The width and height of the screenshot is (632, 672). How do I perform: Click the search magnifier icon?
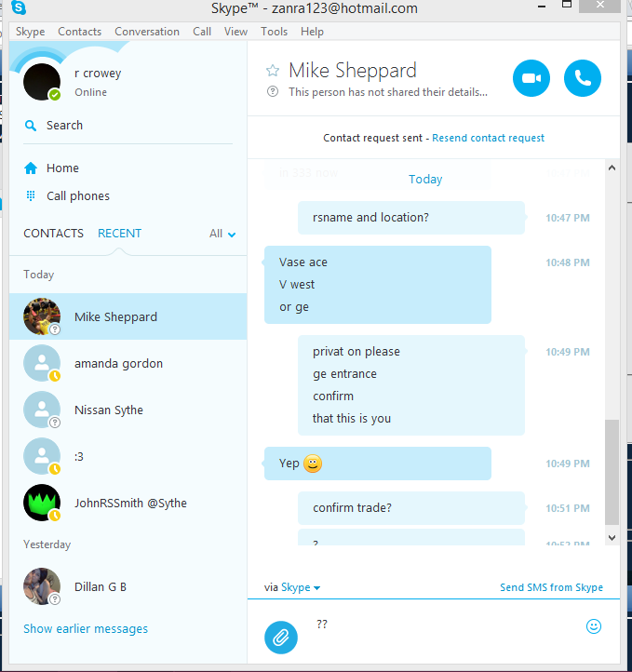pyautogui.click(x=31, y=126)
